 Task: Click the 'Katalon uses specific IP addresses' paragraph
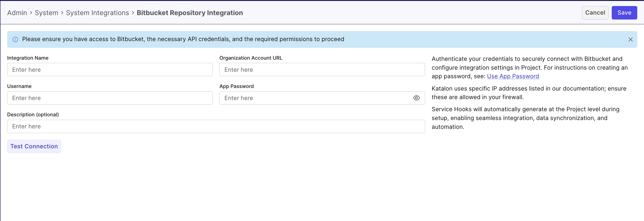(x=529, y=93)
